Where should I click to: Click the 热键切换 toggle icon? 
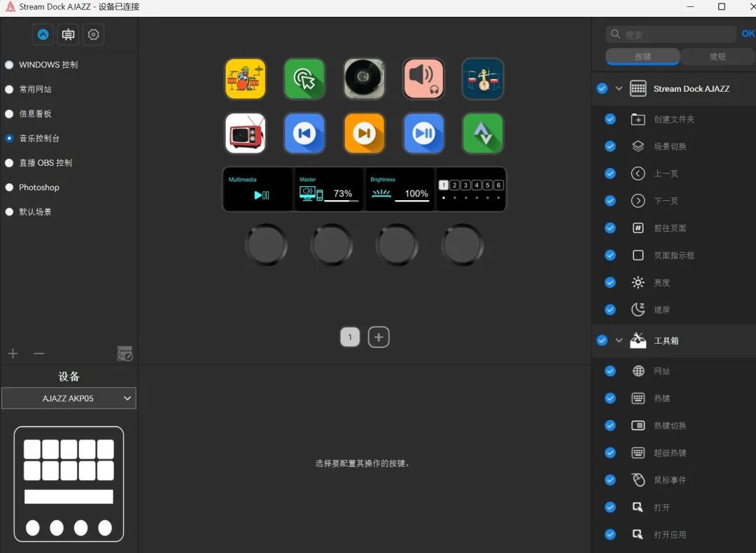pos(638,425)
